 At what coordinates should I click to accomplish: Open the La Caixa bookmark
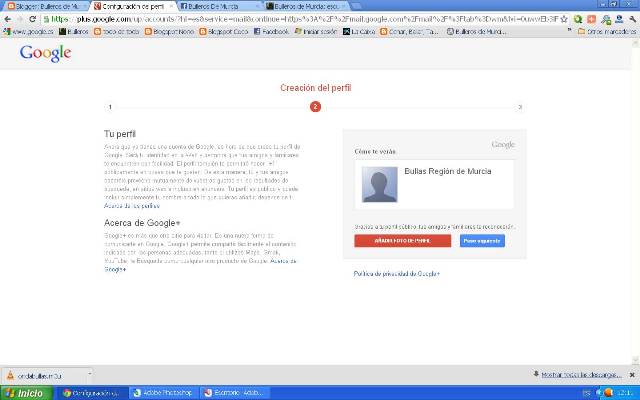tap(359, 31)
